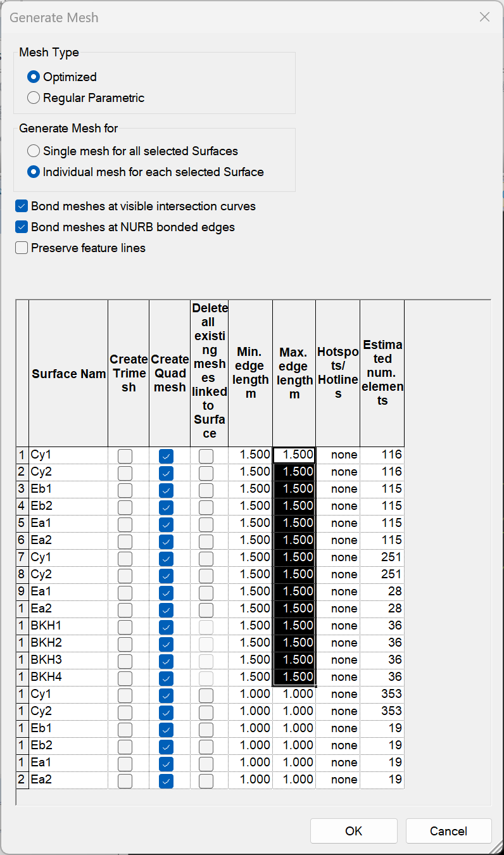The image size is (504, 855).
Task: Select the Optimized mesh type
Action: (x=34, y=77)
